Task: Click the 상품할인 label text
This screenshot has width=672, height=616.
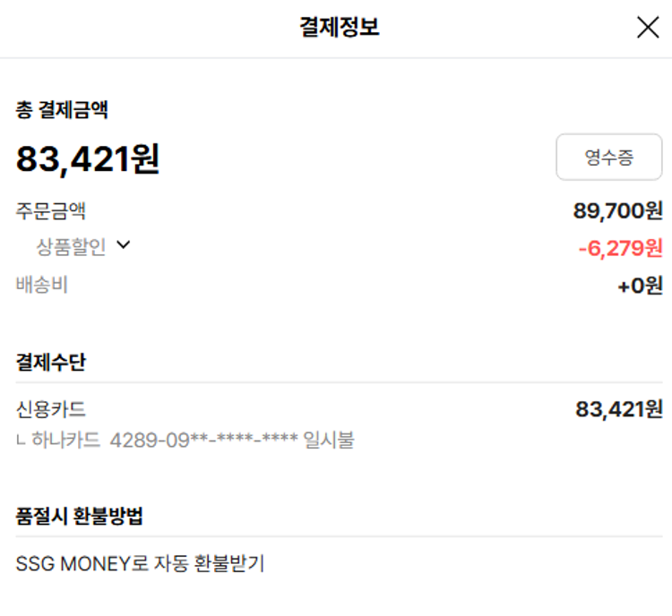Action: coord(71,247)
